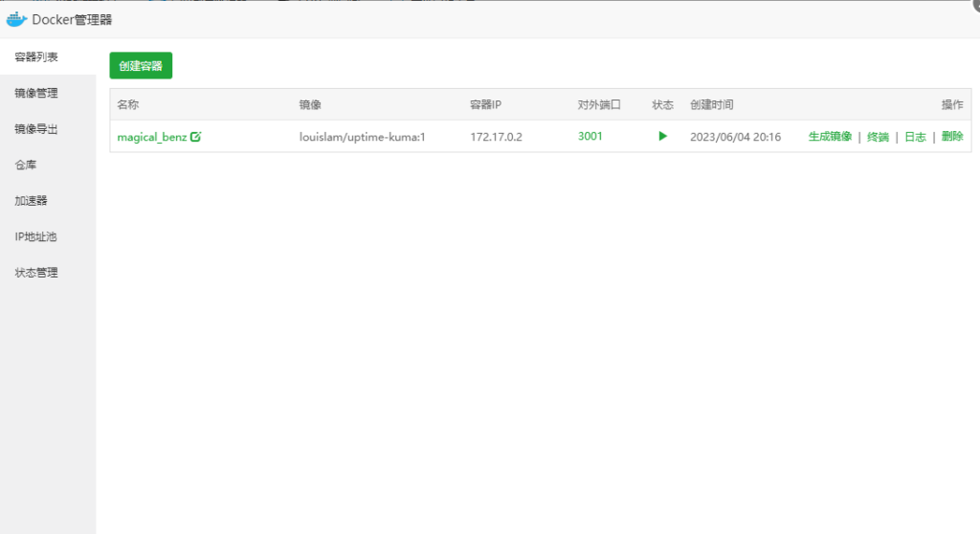Go to the 镜像导出 tab
The height and width of the screenshot is (534, 980).
coord(36,129)
